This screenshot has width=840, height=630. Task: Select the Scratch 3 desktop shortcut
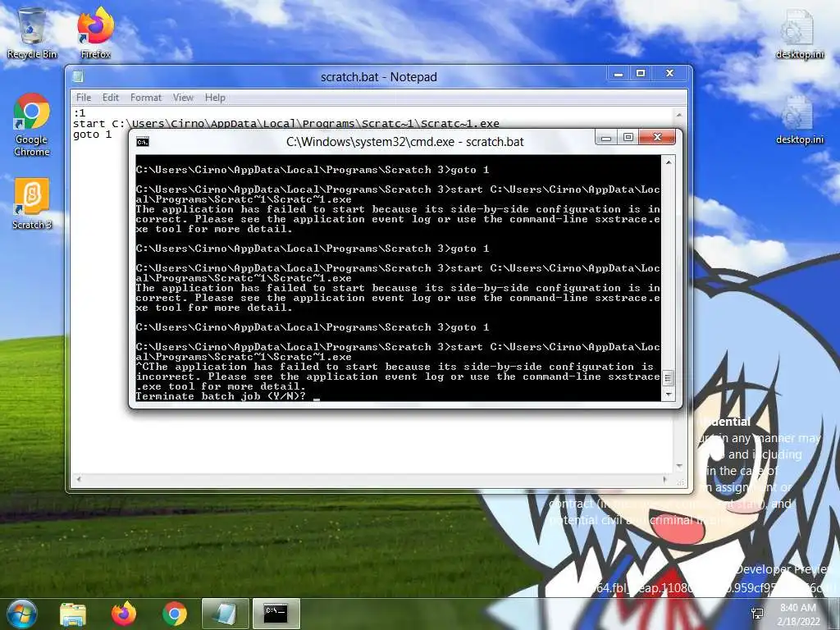32,203
